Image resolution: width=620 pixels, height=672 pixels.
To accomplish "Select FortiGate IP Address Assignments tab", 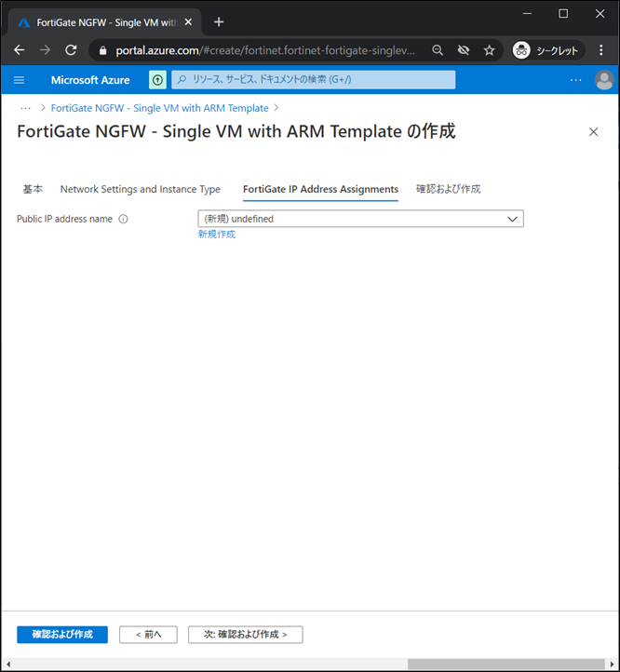I will point(320,189).
